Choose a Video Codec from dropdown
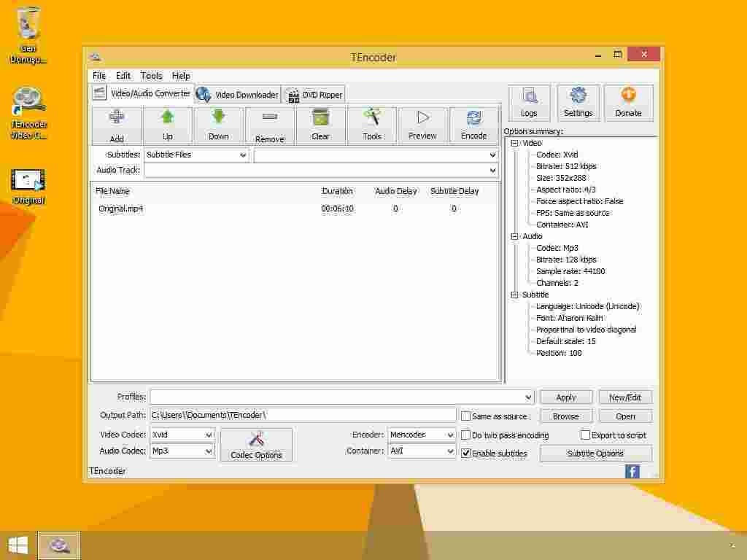The image size is (747, 560). [182, 435]
